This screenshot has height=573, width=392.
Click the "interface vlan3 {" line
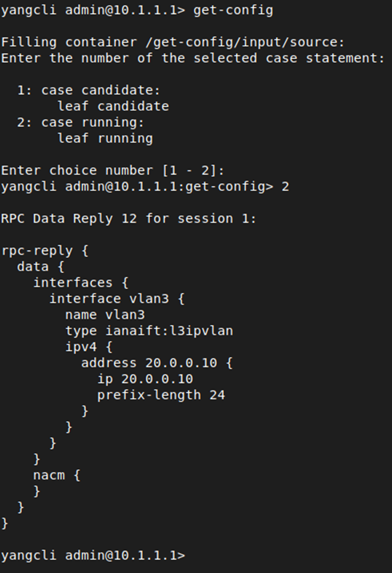[117, 298]
